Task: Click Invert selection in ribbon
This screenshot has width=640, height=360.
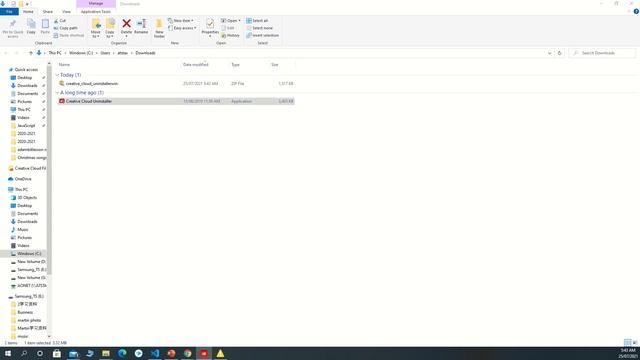Action: pos(262,36)
